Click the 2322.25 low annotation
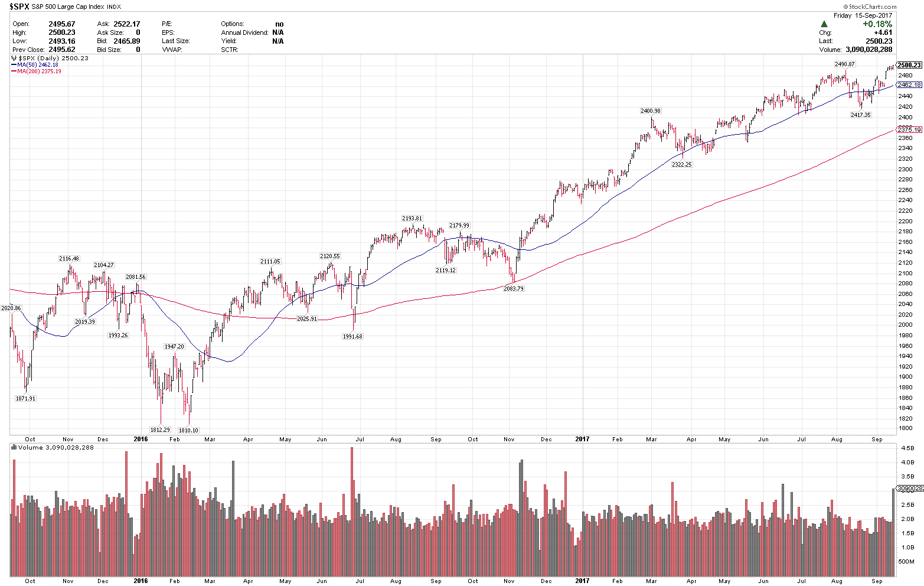Screen dimensions: 924x586 (681, 165)
